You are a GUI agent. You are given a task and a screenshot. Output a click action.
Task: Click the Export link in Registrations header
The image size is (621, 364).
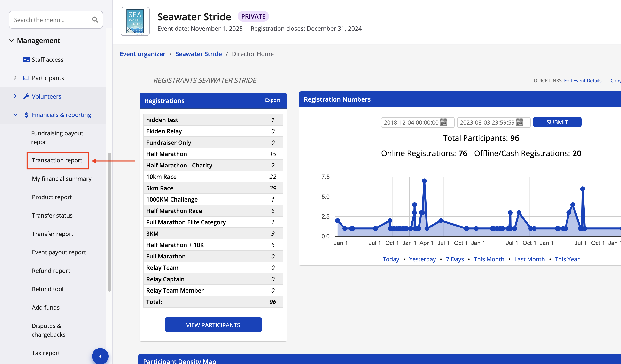(272, 100)
